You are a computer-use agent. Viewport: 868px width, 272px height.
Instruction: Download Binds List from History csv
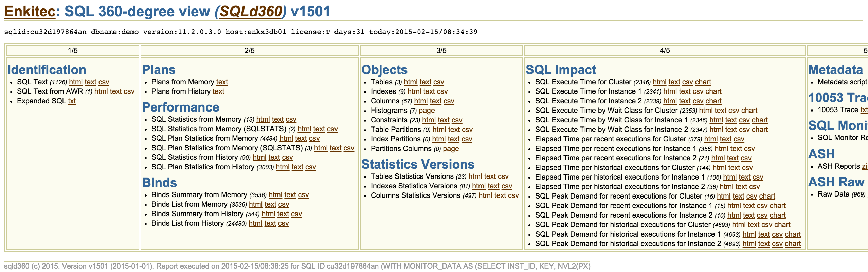[x=283, y=223]
